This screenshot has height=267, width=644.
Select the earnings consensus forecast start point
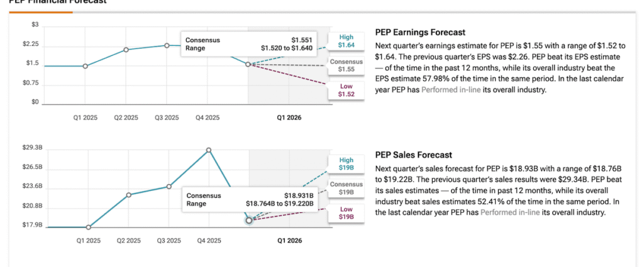tap(248, 64)
